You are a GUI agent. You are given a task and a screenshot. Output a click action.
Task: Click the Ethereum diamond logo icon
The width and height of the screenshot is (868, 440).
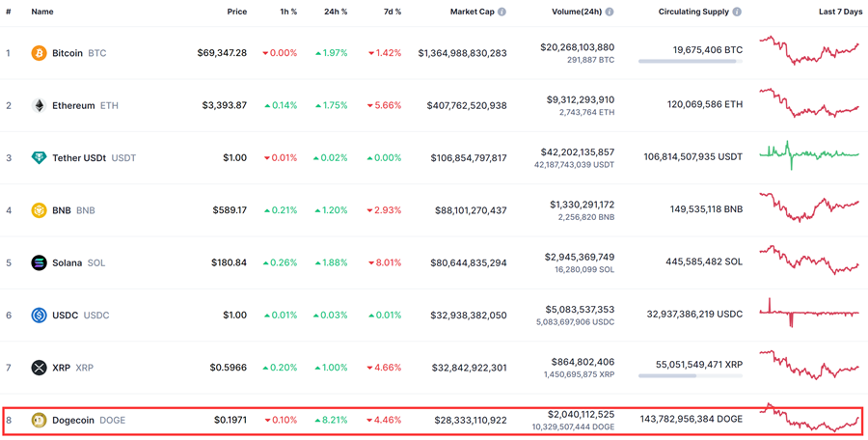point(39,105)
